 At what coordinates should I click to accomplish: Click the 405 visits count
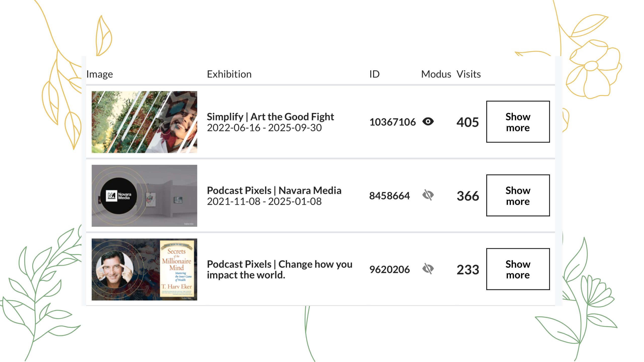(x=468, y=122)
